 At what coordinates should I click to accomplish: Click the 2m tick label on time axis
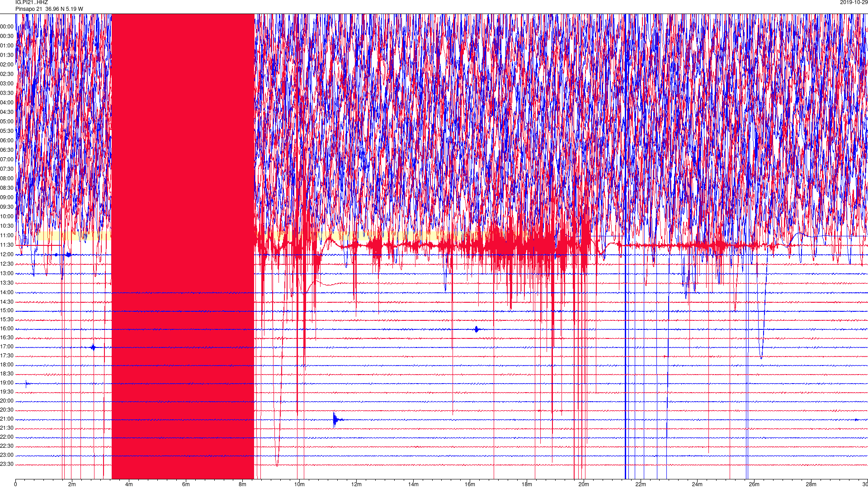tap(72, 484)
